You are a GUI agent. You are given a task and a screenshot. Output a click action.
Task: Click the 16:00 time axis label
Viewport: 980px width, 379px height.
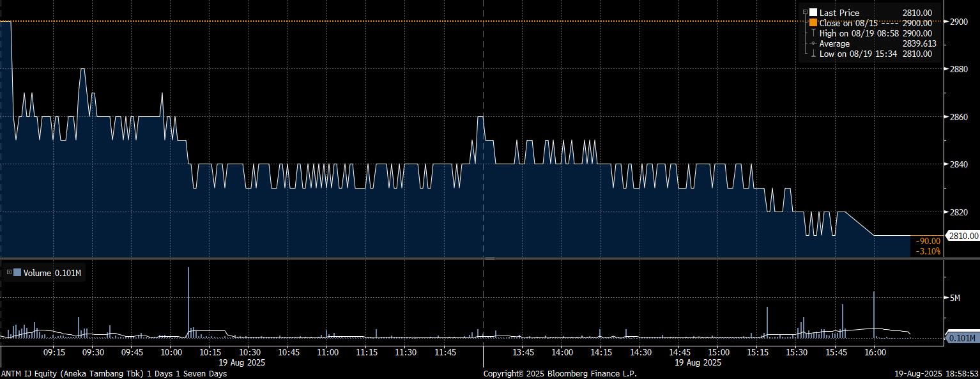point(874,352)
